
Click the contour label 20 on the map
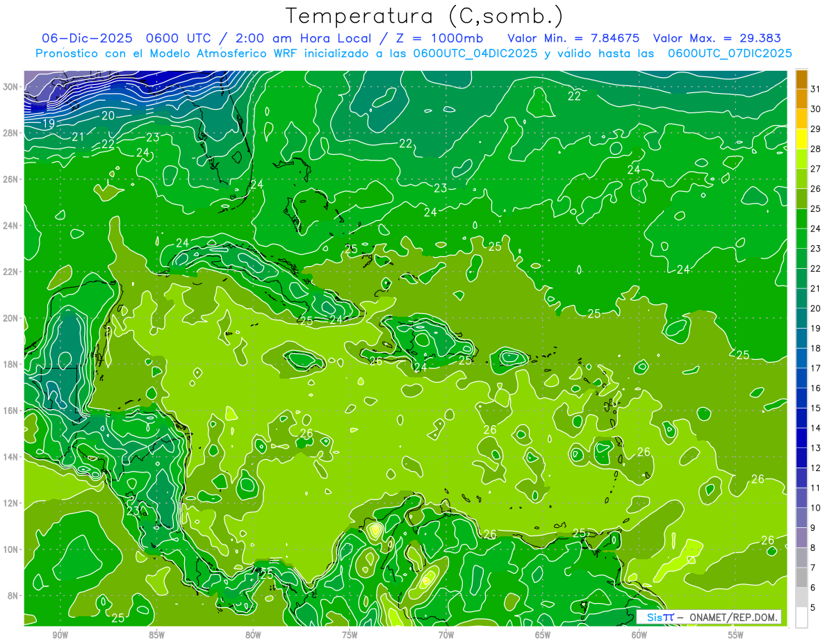pos(108,115)
